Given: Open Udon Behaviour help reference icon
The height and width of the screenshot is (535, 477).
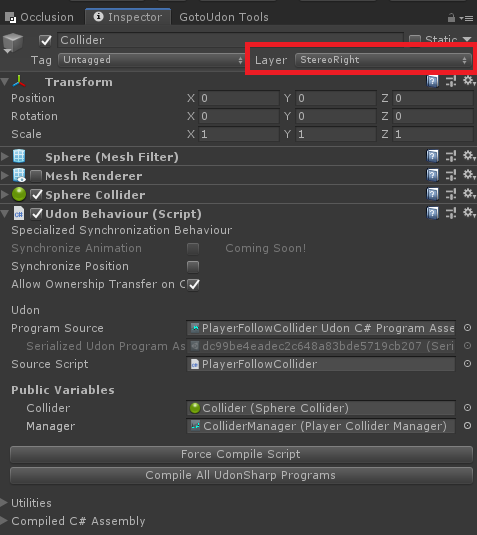Looking at the screenshot, I should click(x=432, y=214).
